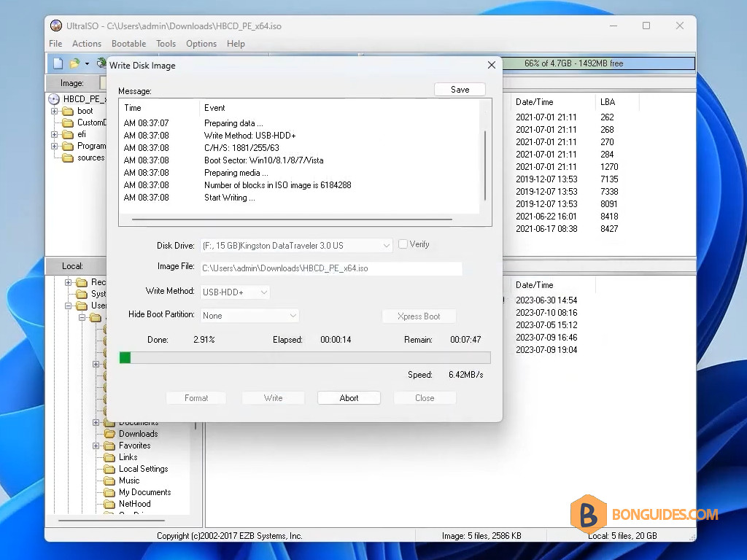747x560 pixels.
Task: Click the My Documents folder icon
Action: 110,492
